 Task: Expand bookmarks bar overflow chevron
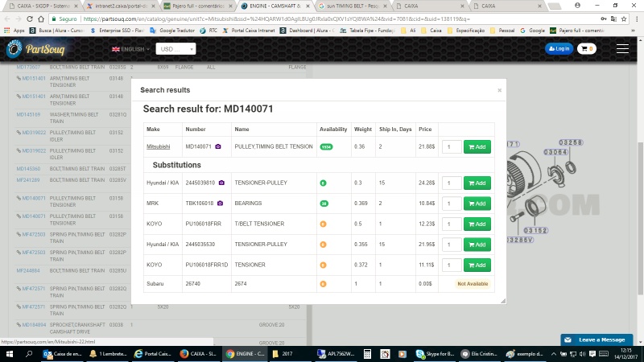pyautogui.click(x=634, y=31)
